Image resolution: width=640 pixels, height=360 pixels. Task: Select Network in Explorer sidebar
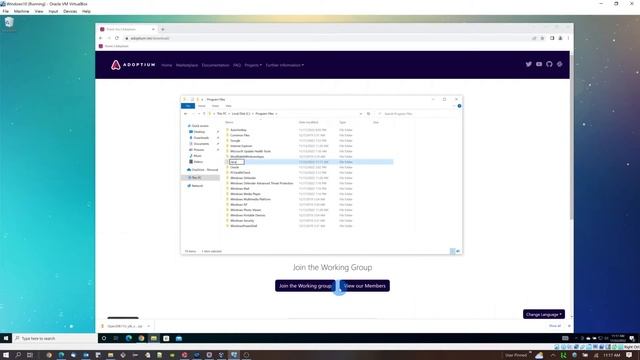[x=196, y=186]
